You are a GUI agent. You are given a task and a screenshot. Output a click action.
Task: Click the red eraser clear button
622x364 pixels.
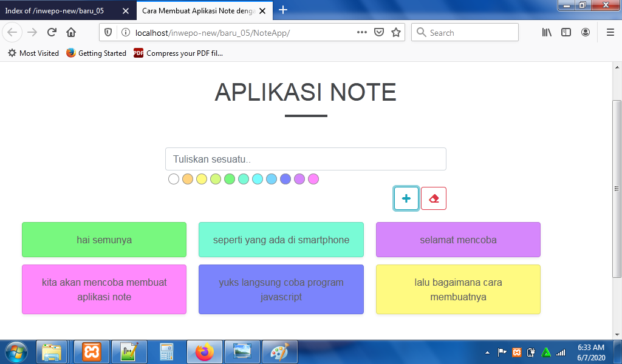click(434, 198)
